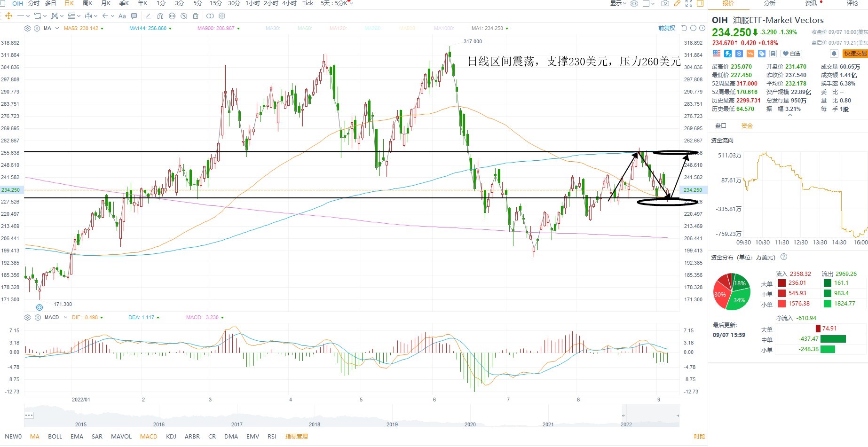
Task: Click the 快捷交易 quick trade button
Action: click(x=855, y=54)
